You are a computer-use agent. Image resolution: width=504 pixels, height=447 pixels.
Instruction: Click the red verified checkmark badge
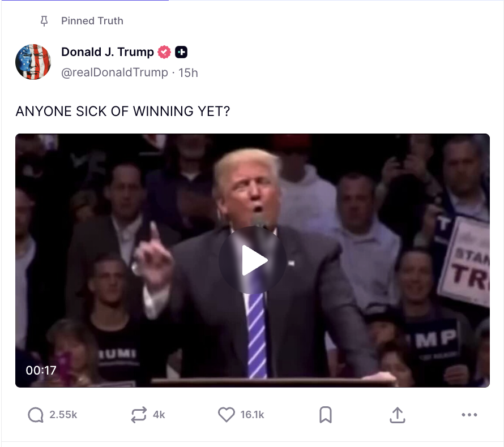click(x=164, y=52)
